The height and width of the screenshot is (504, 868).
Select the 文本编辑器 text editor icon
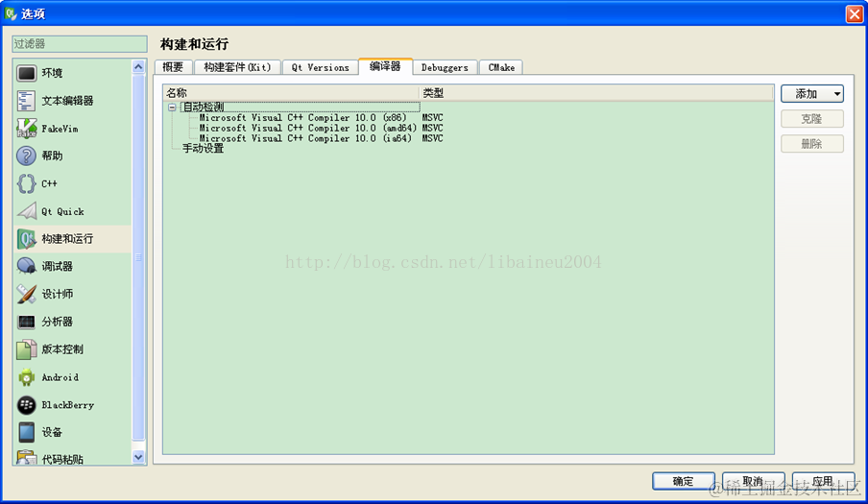click(26, 101)
